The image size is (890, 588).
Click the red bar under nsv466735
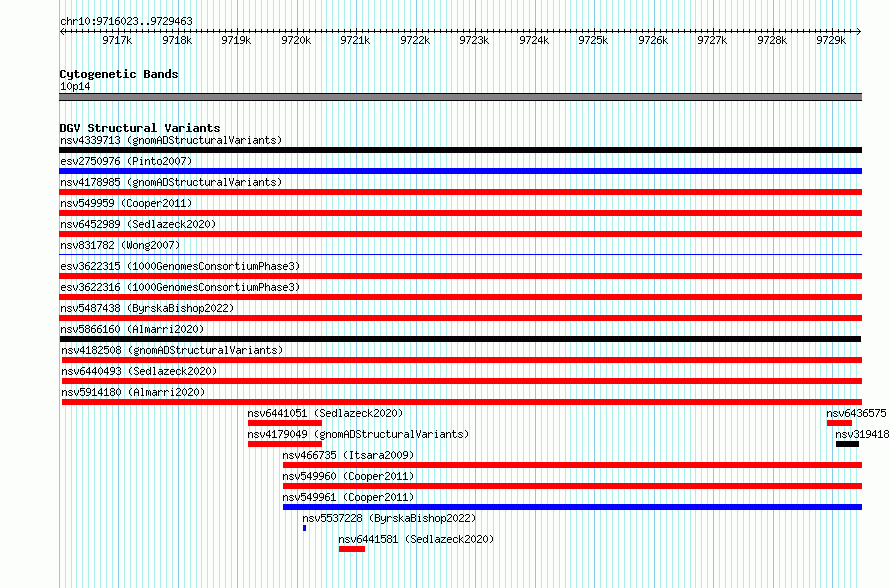point(573,465)
